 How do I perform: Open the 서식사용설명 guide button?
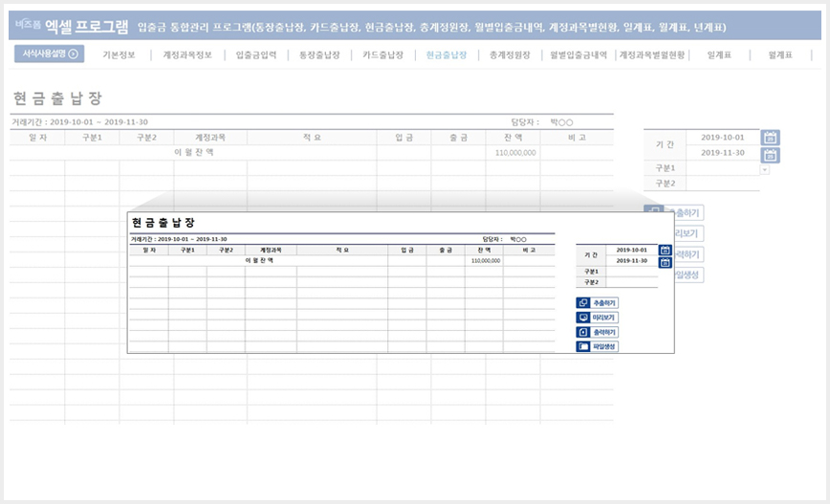point(49,54)
